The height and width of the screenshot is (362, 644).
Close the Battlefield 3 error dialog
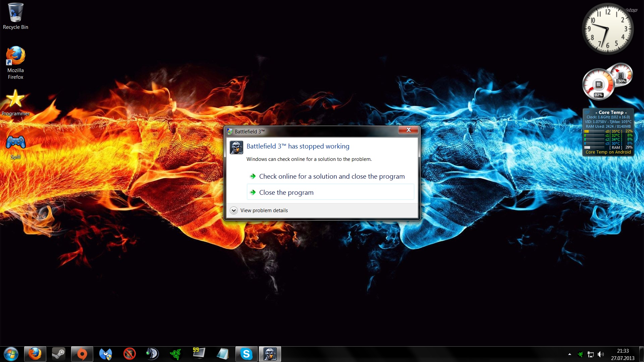click(x=408, y=130)
